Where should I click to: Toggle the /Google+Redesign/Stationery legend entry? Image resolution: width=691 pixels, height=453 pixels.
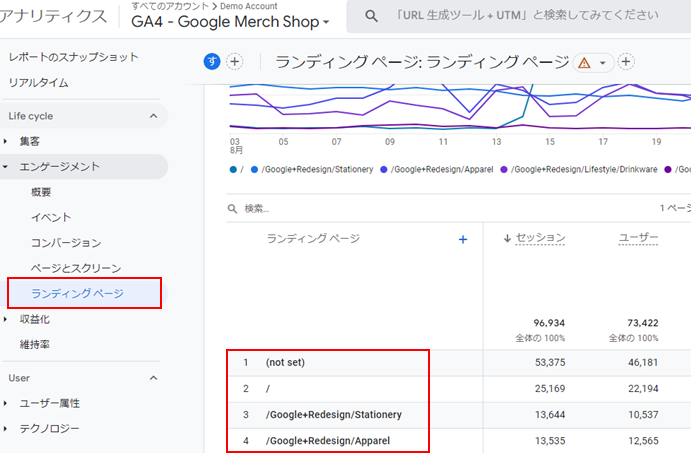(312, 170)
